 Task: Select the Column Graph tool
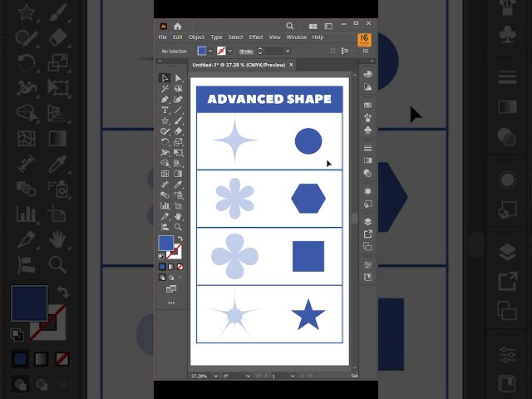tap(165, 205)
